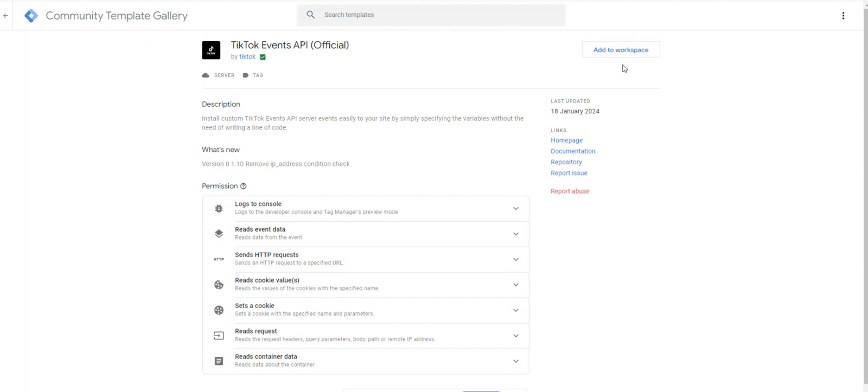The height and width of the screenshot is (392, 868).
Task: Click the cookie icon for Reads cookie value(s)
Action: click(x=219, y=285)
